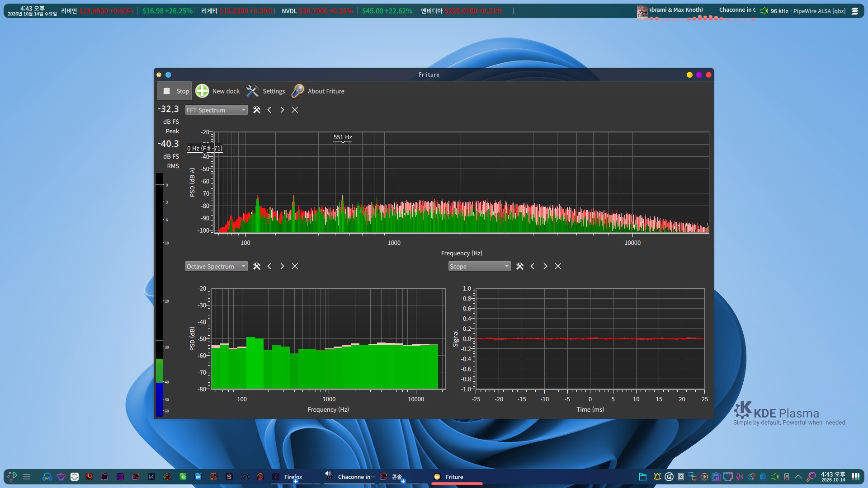Open Bluetooth tray icon
The image size is (868, 488).
click(763, 477)
